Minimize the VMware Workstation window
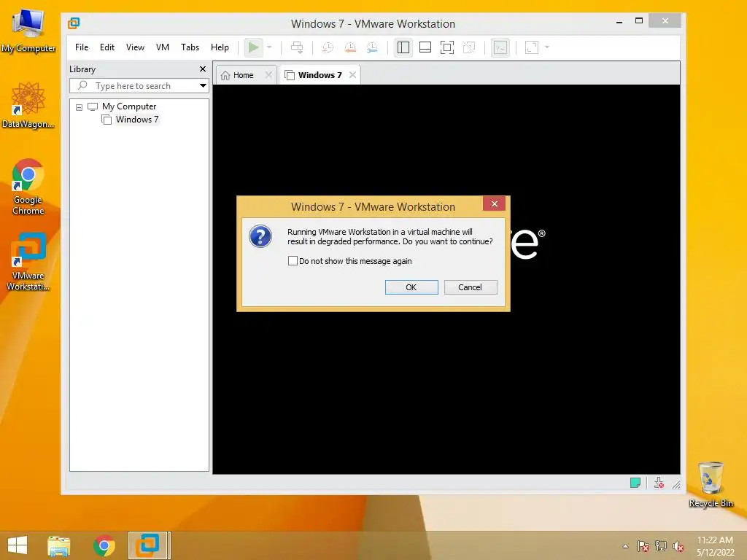 (619, 21)
